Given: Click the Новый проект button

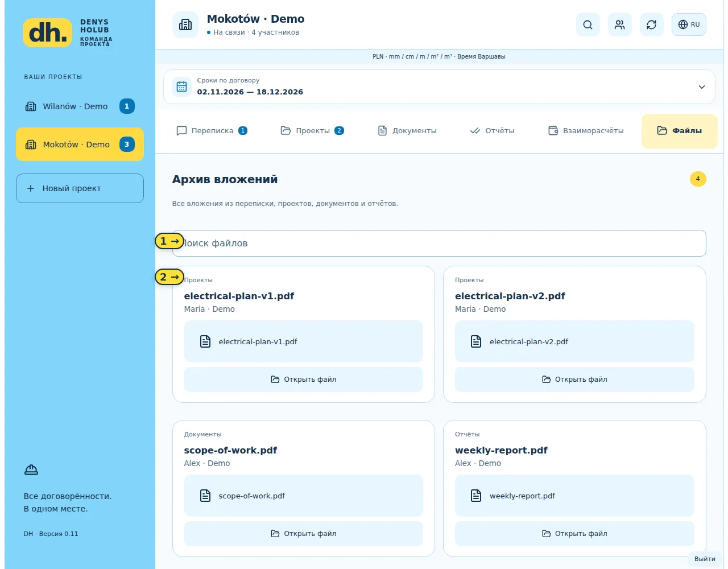Looking at the screenshot, I should tap(80, 188).
